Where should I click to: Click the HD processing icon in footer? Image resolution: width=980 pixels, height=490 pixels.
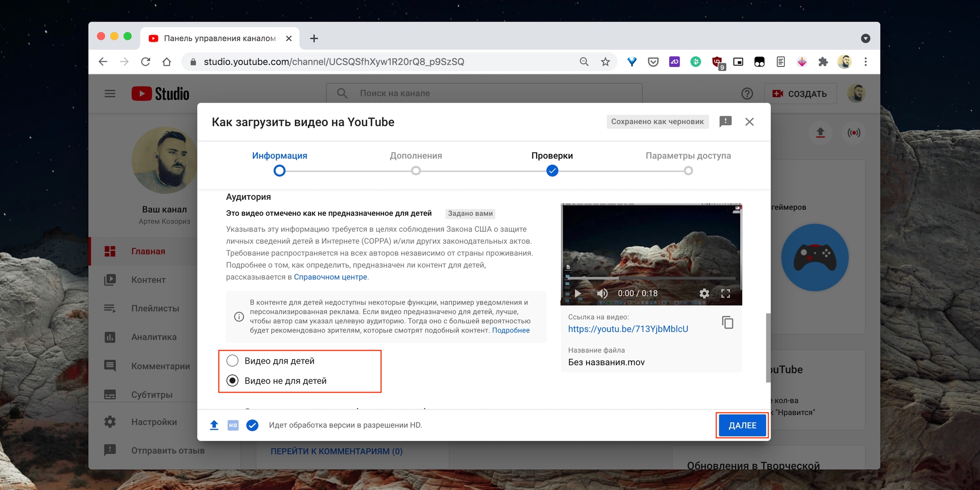pyautogui.click(x=233, y=425)
